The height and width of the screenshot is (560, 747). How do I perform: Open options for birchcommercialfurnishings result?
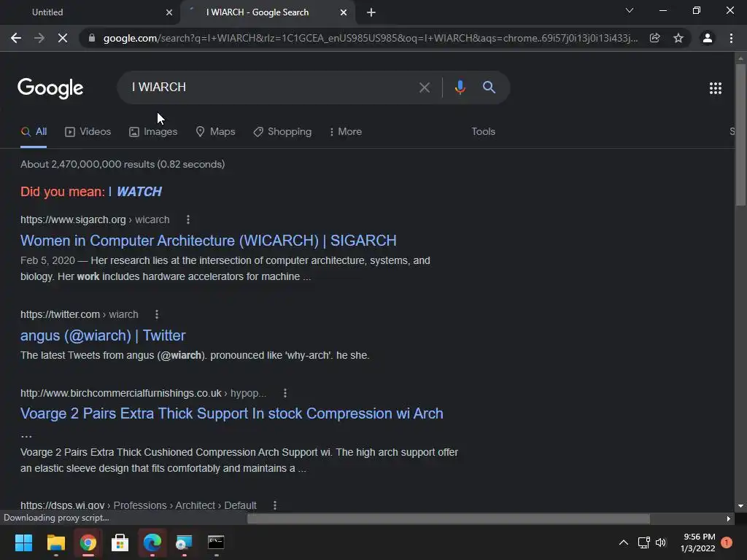285,393
